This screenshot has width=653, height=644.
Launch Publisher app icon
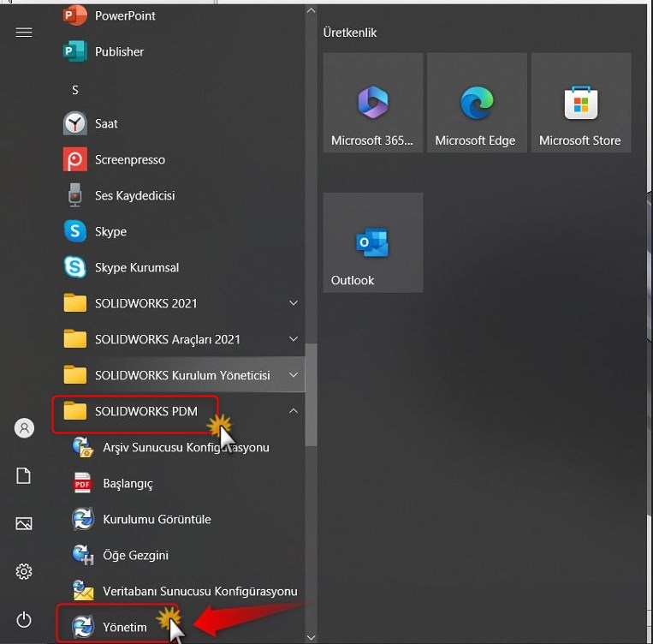coord(75,51)
